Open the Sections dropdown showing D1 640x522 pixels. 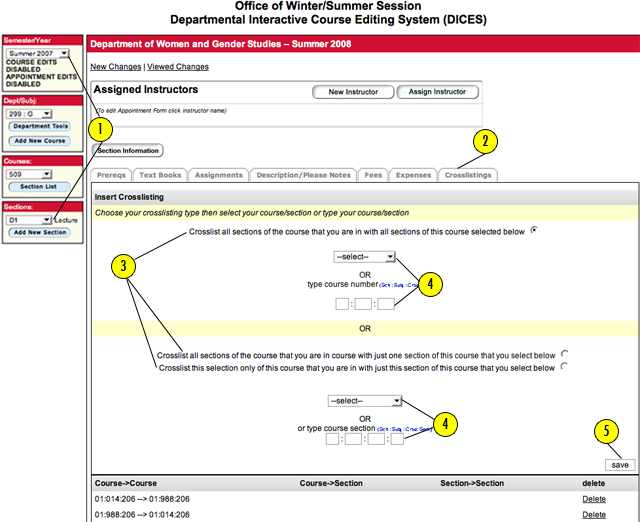point(29,220)
